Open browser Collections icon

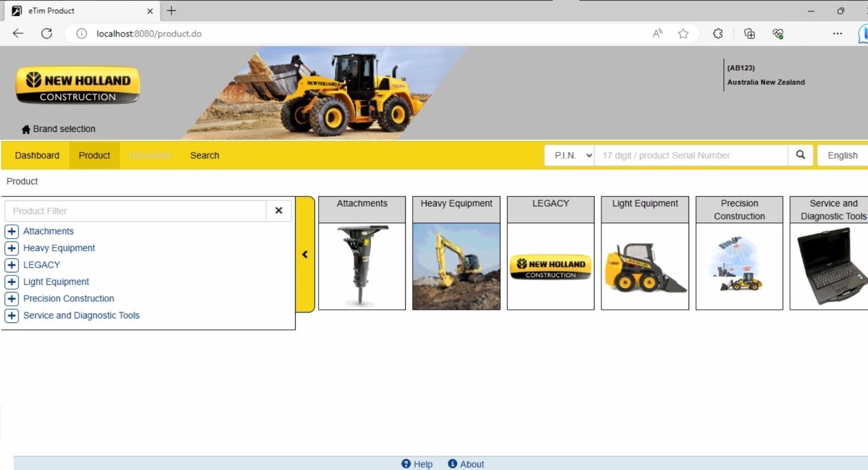point(749,34)
